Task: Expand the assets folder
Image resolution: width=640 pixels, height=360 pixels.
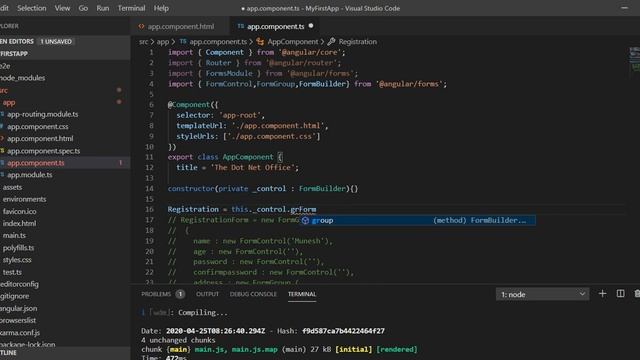Action: tap(12, 187)
